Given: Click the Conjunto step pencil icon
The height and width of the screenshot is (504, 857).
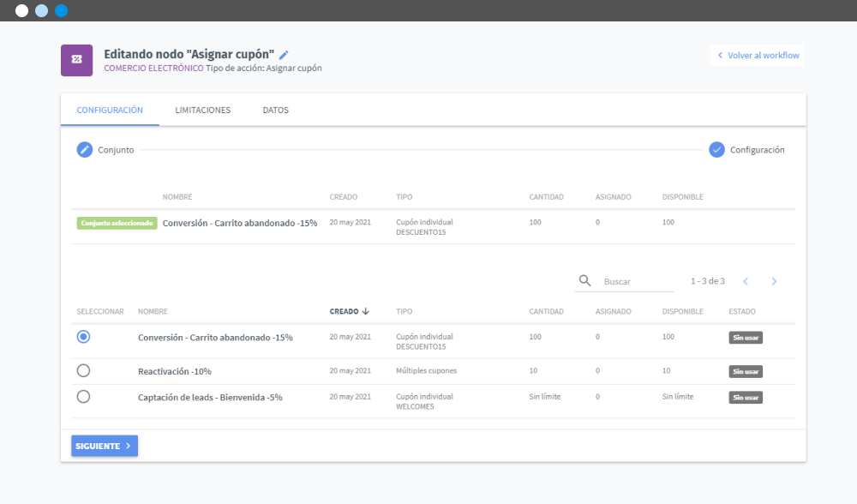Looking at the screenshot, I should pyautogui.click(x=84, y=150).
